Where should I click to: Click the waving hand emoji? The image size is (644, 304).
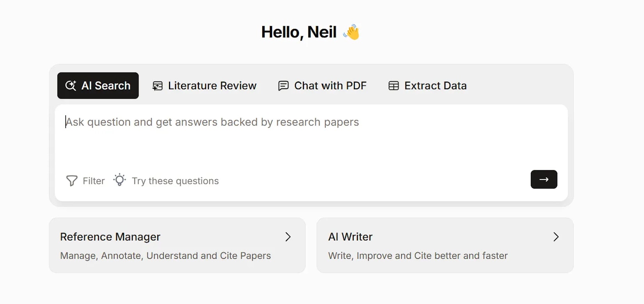(351, 32)
